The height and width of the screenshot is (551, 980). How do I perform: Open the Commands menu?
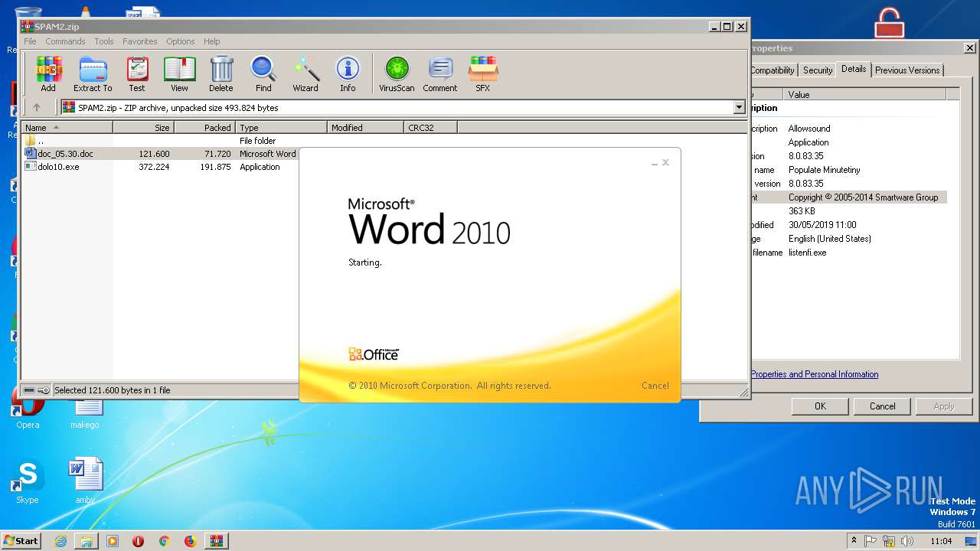(x=65, y=41)
